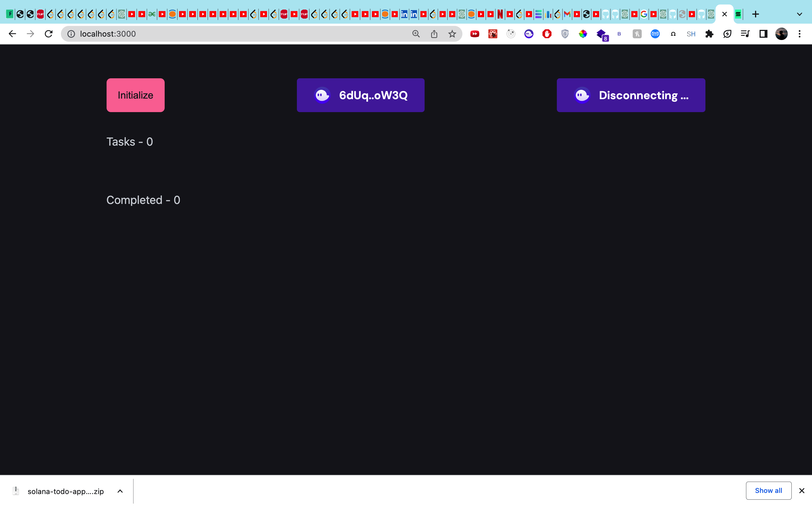Click the zoom magnifier icon in the address bar
Image resolution: width=812 pixels, height=507 pixels.
[x=416, y=34]
